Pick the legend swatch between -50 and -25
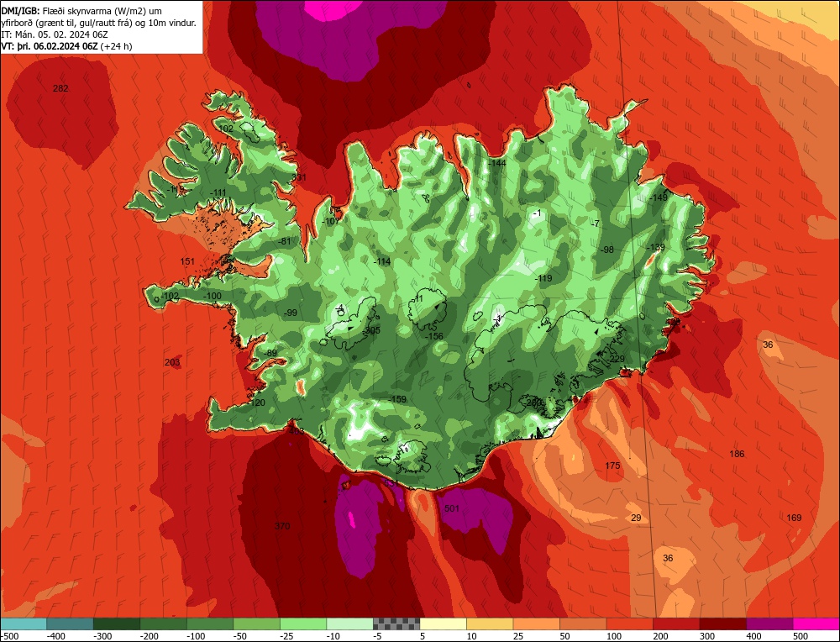Viewport: 840px width, 642px height. [256, 624]
